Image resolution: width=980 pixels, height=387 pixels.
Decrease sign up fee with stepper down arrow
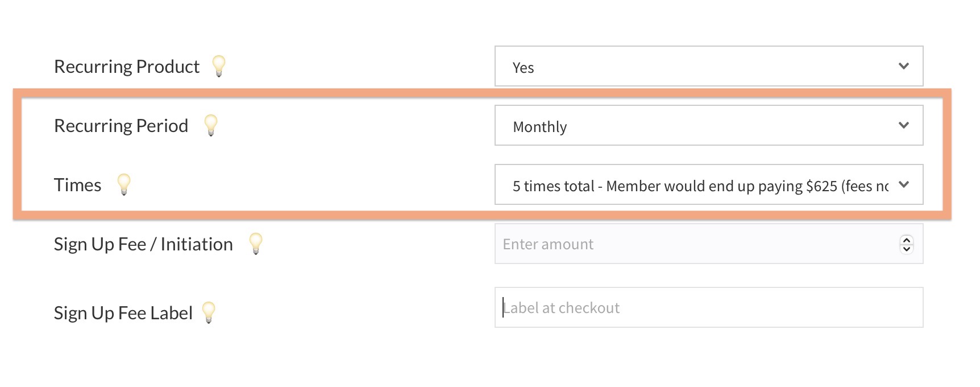(x=907, y=249)
